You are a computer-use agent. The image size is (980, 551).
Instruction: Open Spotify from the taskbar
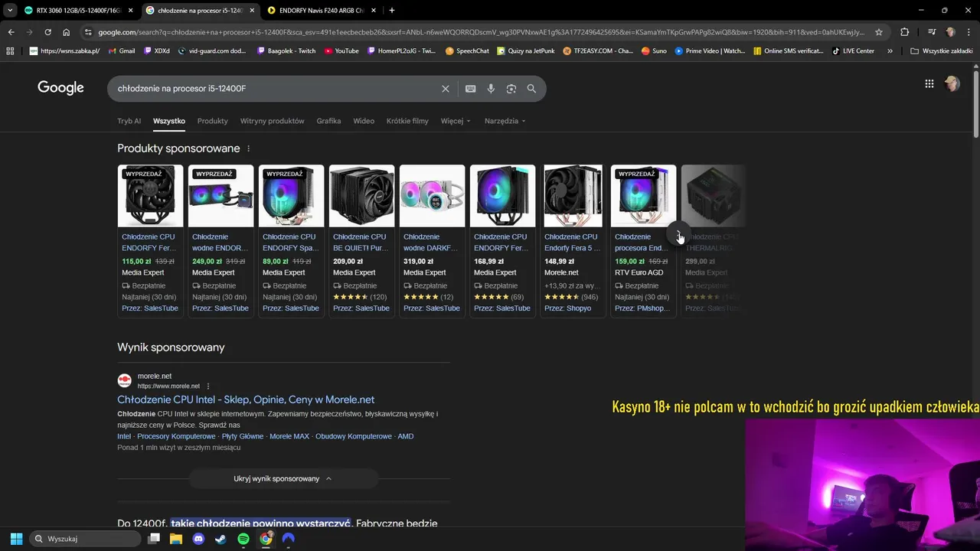[243, 539]
